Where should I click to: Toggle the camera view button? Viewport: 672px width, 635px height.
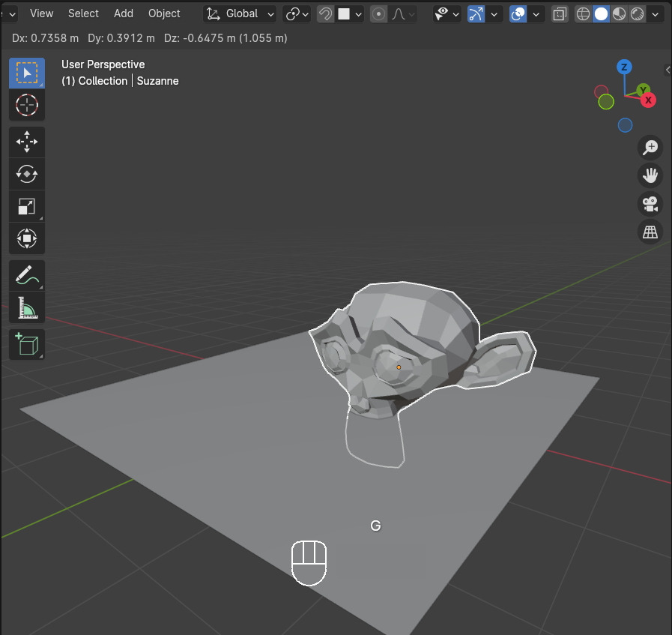click(650, 204)
